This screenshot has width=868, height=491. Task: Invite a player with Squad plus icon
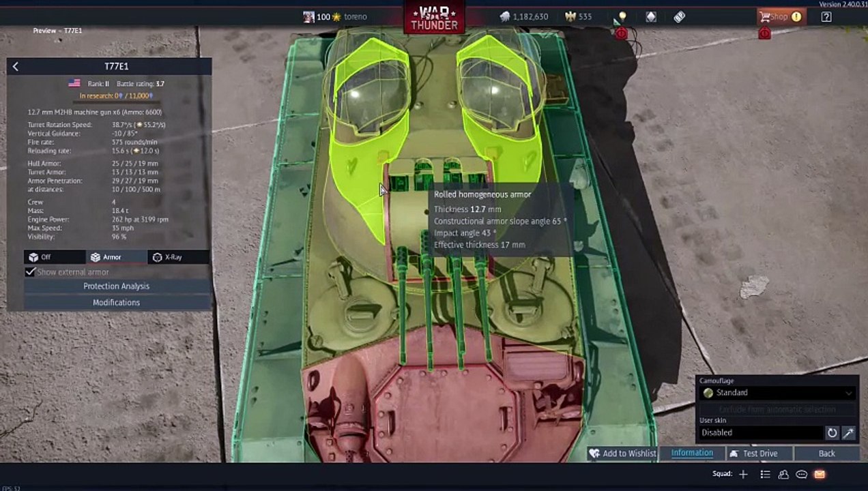743,474
